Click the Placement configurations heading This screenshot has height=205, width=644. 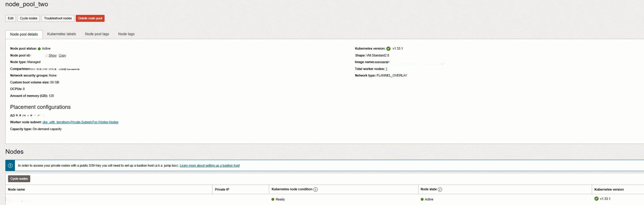[40, 107]
